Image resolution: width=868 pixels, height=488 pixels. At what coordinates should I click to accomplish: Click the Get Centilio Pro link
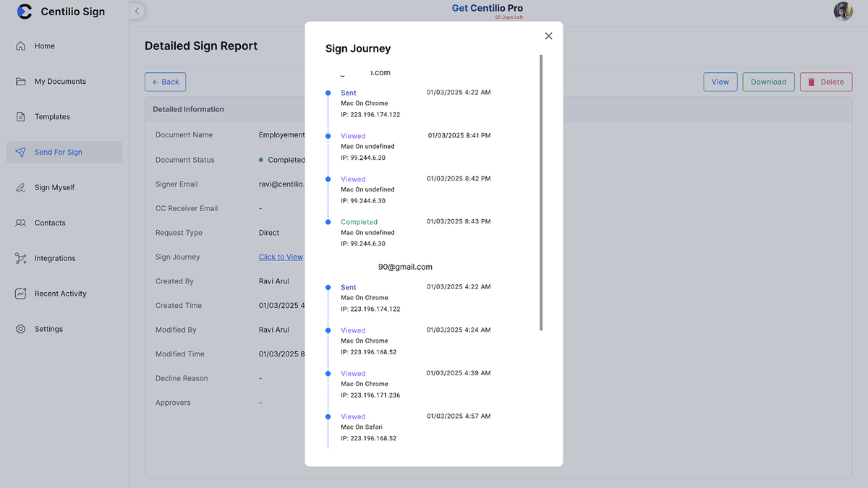(487, 9)
